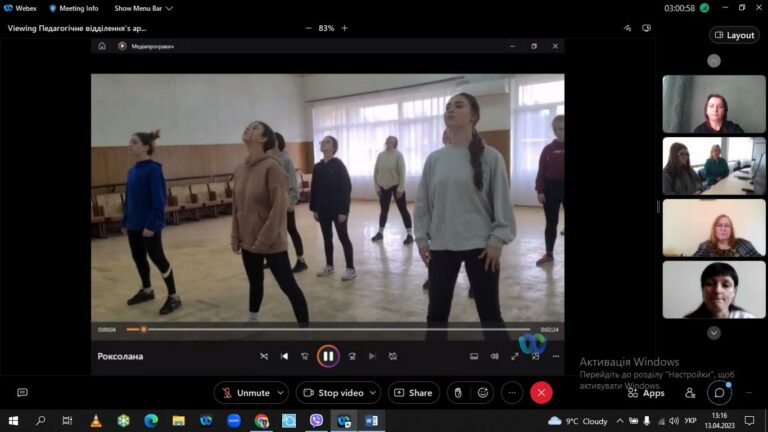Click the Share button

pos(414,393)
